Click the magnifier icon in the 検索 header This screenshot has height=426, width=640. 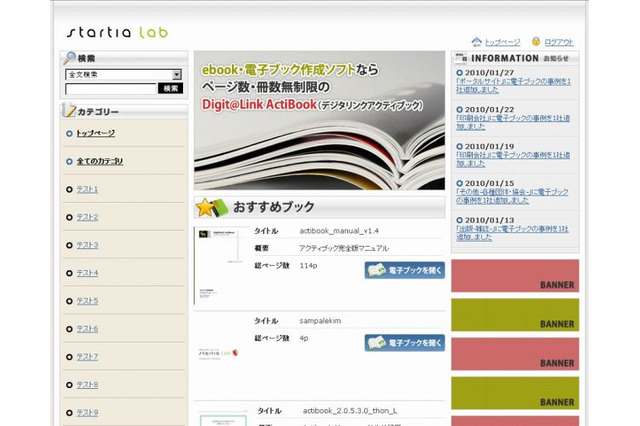(x=69, y=58)
